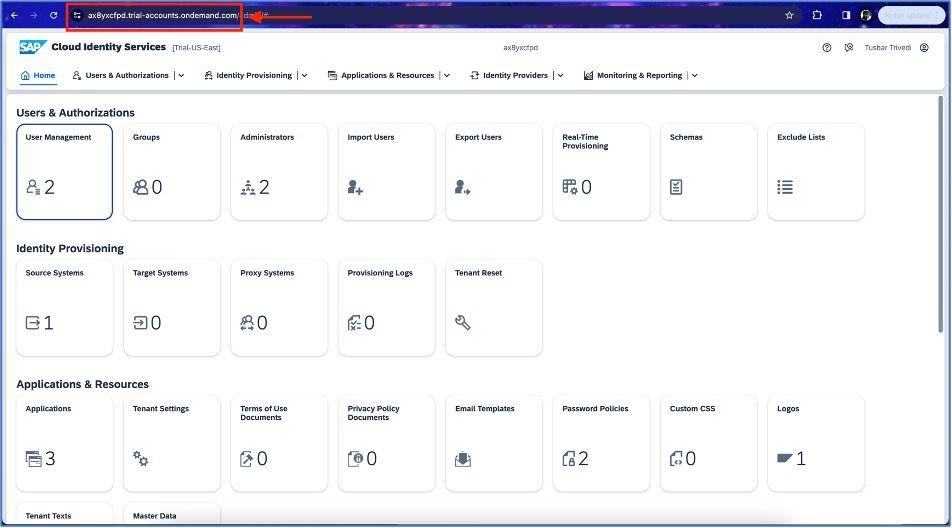
Task: Select Monitoring & Reporting menu item
Action: [x=633, y=75]
